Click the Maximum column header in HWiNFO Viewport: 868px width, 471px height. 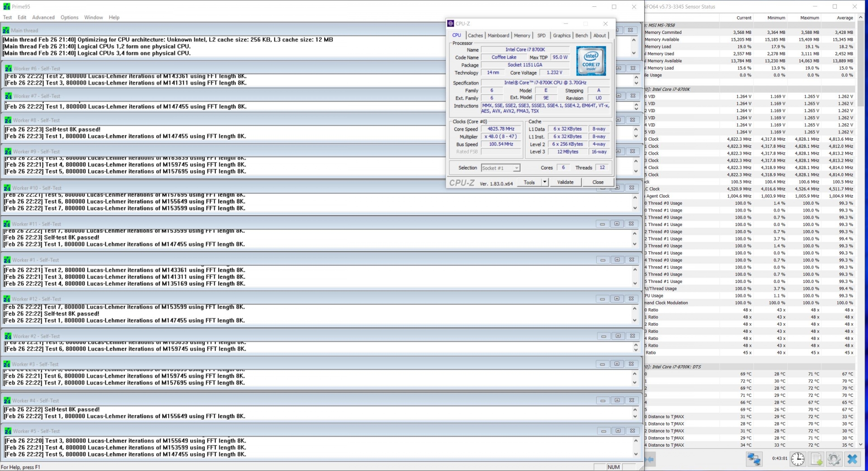(805, 18)
